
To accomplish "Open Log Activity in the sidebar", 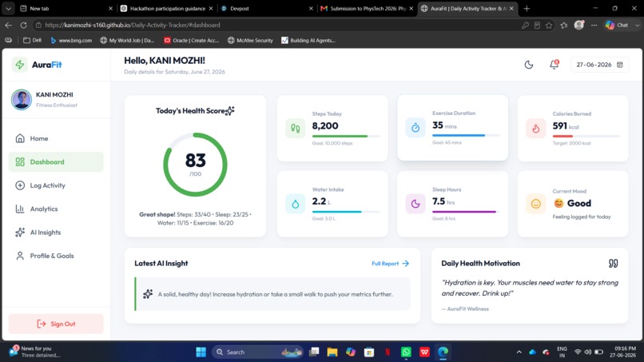I will coord(56,185).
